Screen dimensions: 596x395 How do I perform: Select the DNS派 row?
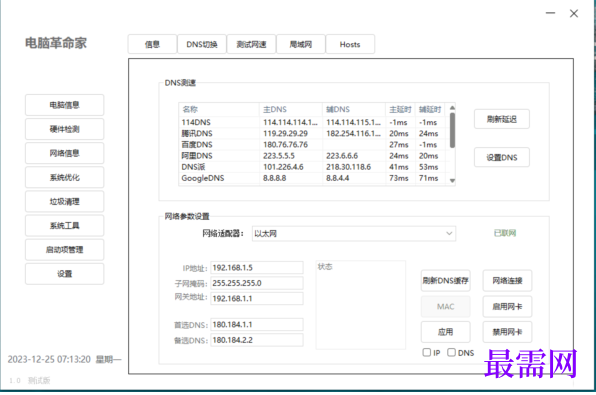coord(314,167)
